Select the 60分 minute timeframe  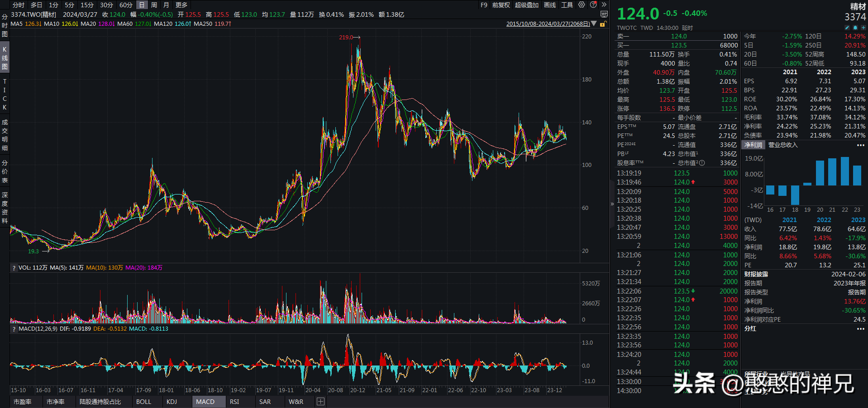(x=126, y=5)
